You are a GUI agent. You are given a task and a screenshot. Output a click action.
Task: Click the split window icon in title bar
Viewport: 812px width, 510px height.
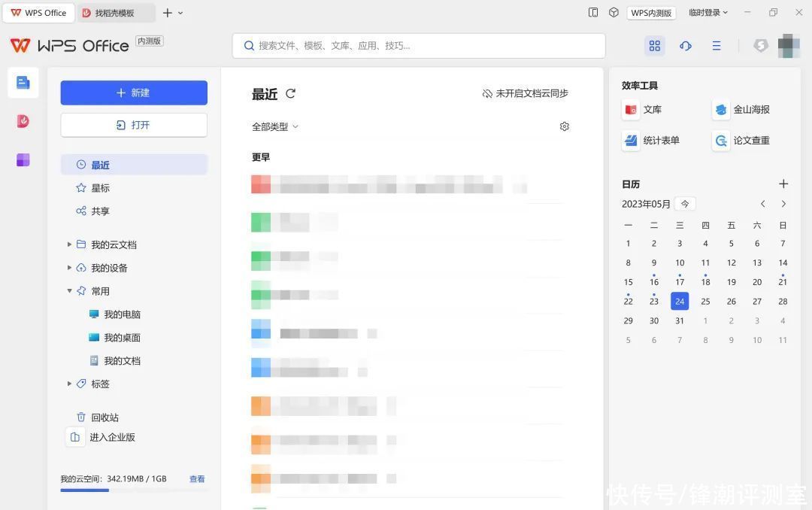(593, 13)
